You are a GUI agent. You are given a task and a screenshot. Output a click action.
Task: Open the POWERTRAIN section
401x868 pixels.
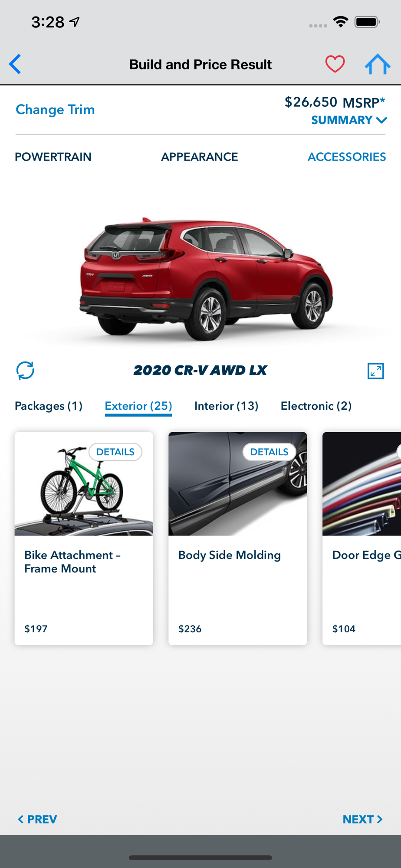[53, 157]
